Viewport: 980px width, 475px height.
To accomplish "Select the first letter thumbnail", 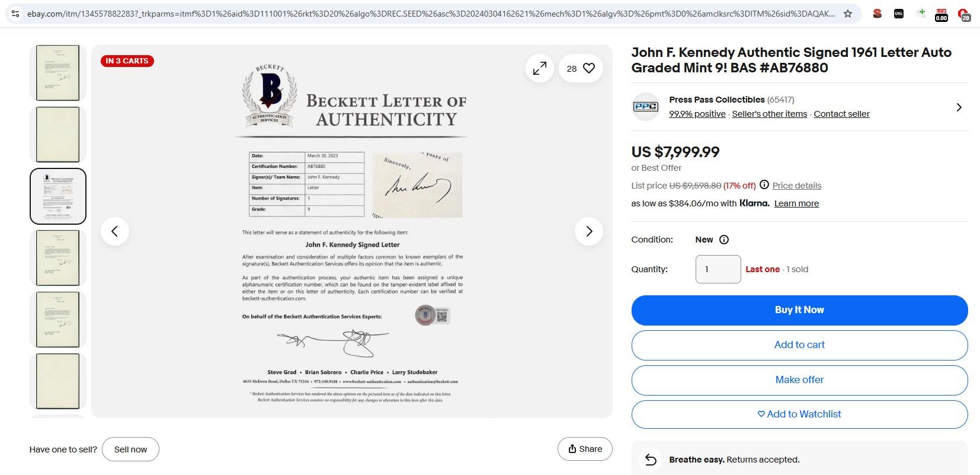I will [57, 72].
